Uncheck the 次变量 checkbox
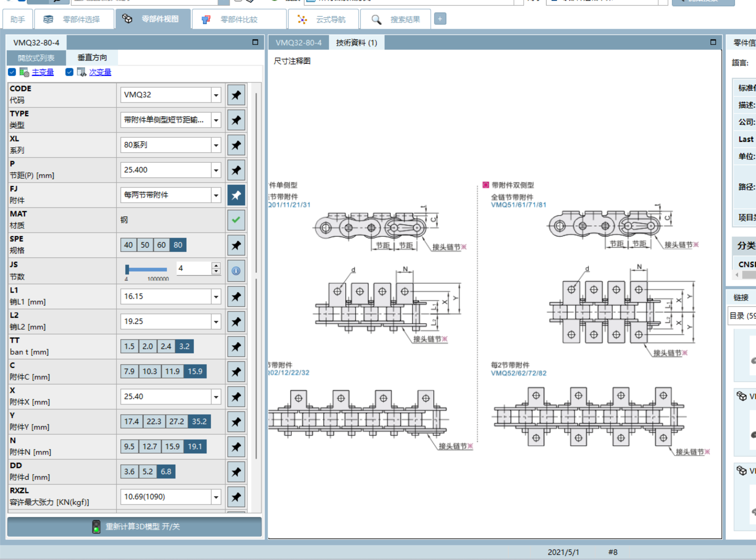Screen dimensions: 756x560 (69, 72)
